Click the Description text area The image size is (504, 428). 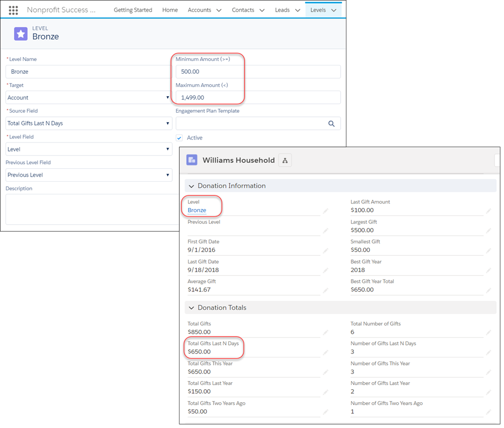click(x=92, y=209)
